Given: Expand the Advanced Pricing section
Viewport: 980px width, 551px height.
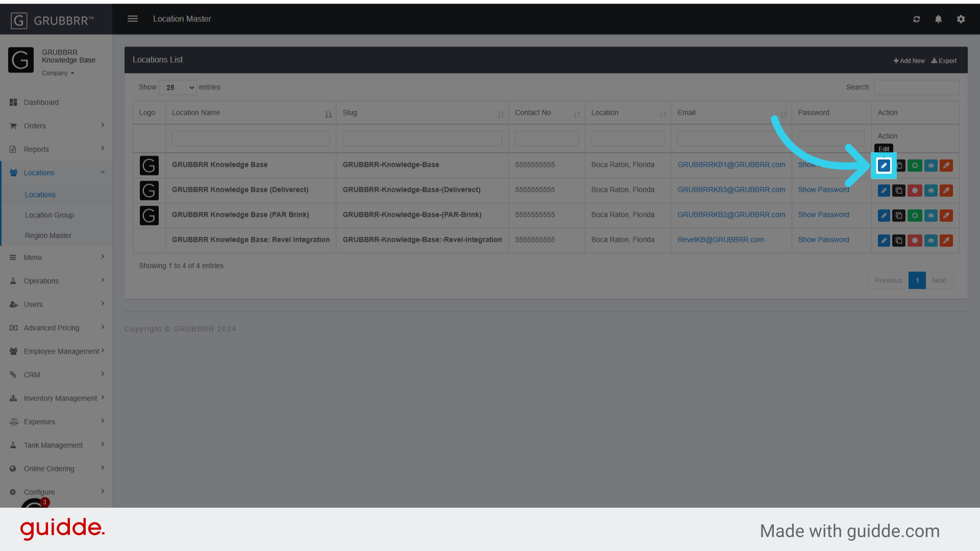Looking at the screenshot, I should pos(56,328).
